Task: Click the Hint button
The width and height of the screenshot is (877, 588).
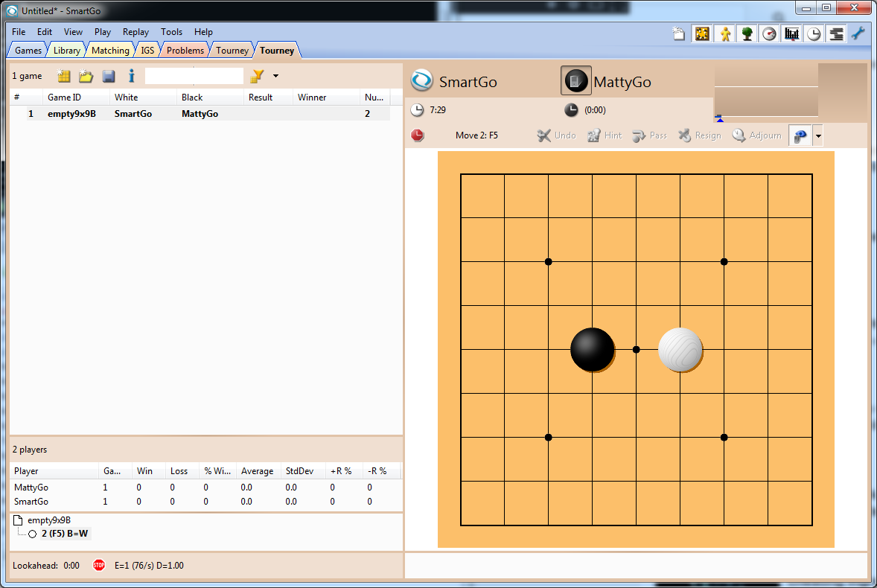Action: (x=605, y=135)
